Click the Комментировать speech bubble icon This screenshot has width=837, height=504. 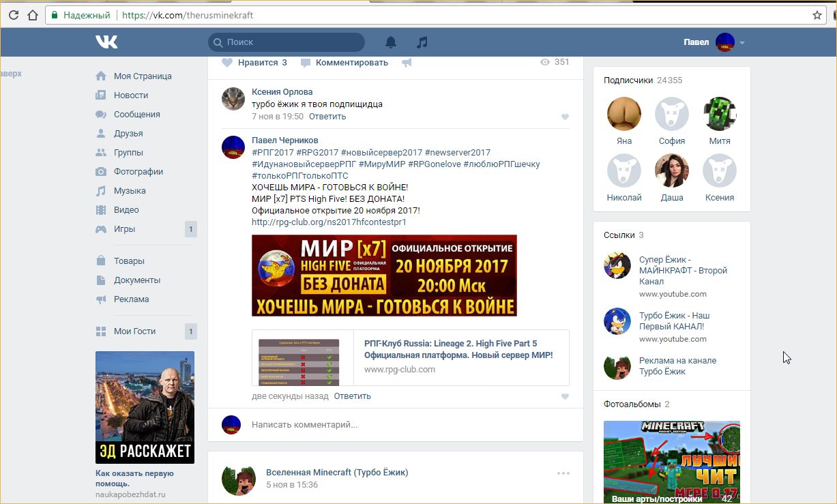(306, 63)
